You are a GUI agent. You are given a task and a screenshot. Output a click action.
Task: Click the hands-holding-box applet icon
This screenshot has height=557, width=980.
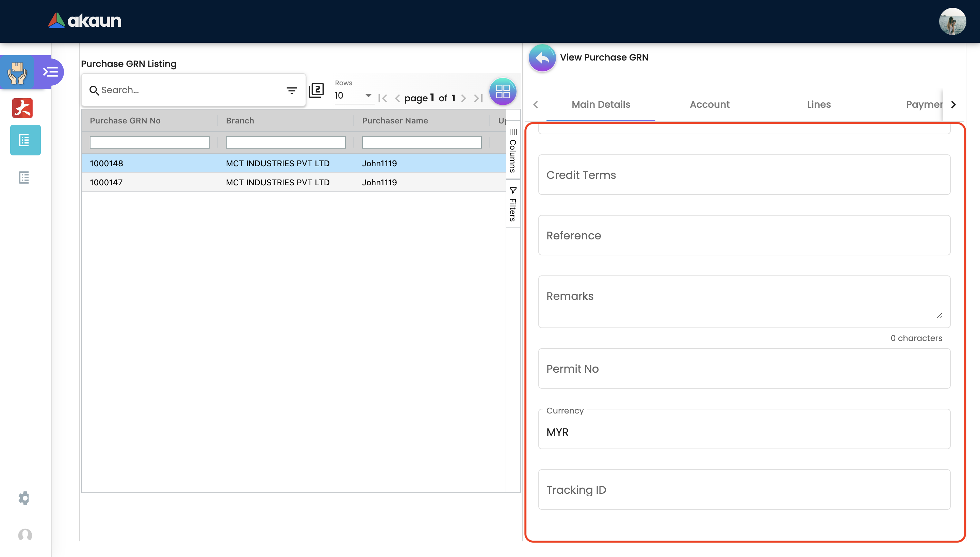pyautogui.click(x=17, y=72)
